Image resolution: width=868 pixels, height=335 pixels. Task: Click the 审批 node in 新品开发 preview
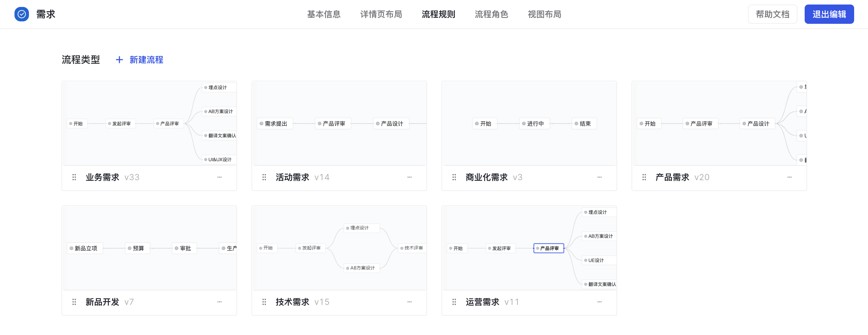click(184, 249)
